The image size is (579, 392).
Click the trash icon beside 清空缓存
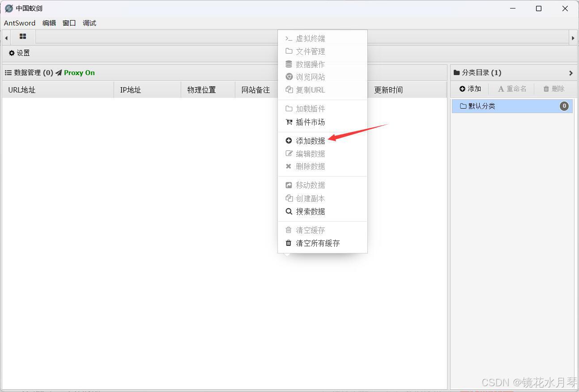[289, 230]
